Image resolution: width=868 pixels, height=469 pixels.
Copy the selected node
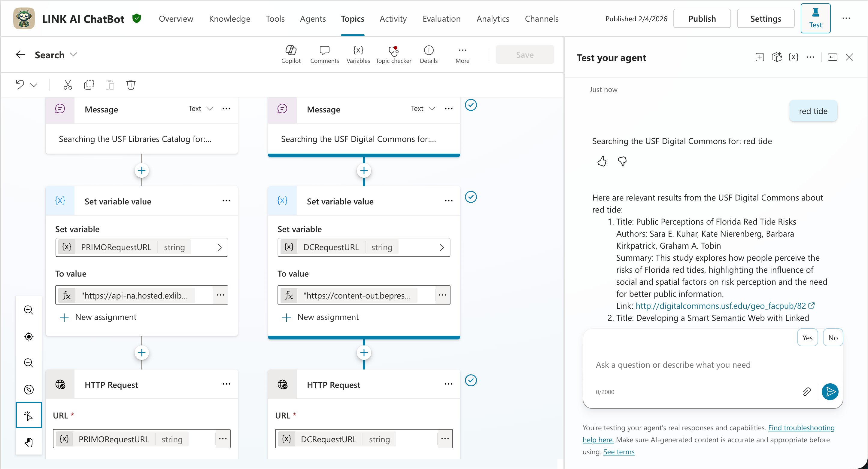tap(89, 84)
